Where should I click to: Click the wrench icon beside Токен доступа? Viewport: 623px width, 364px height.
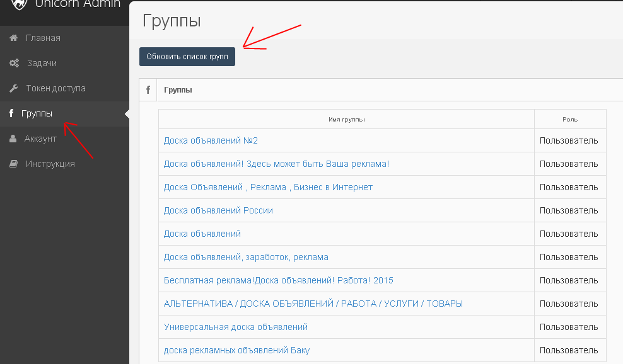coord(13,88)
